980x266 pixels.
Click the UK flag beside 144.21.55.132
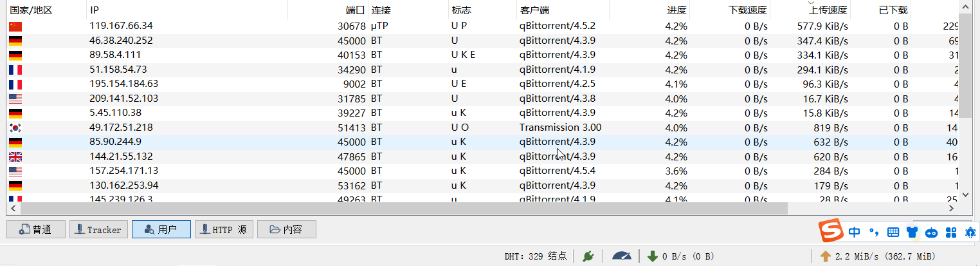coord(15,157)
